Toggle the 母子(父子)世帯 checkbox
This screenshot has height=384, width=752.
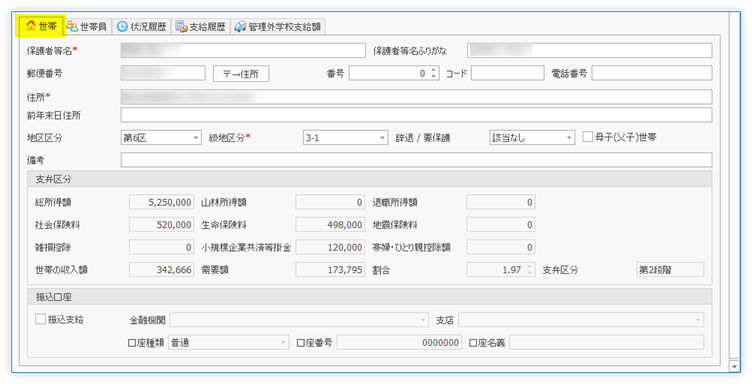588,137
